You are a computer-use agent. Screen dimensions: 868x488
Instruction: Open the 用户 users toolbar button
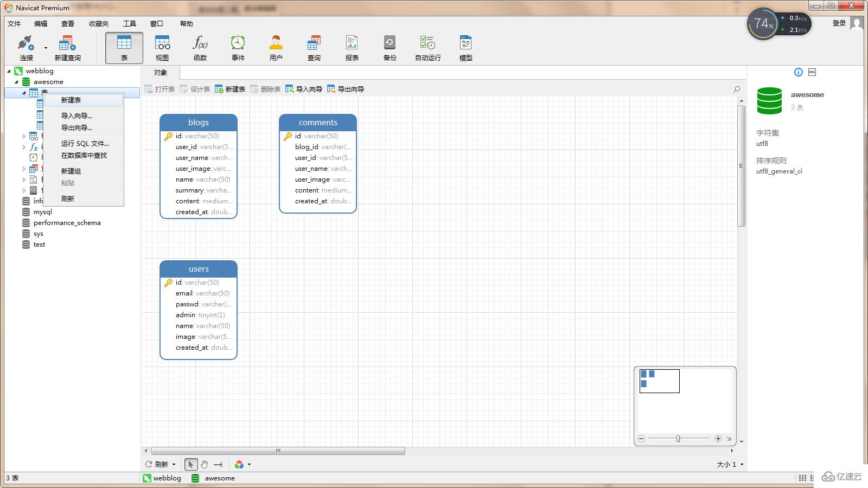tap(276, 48)
